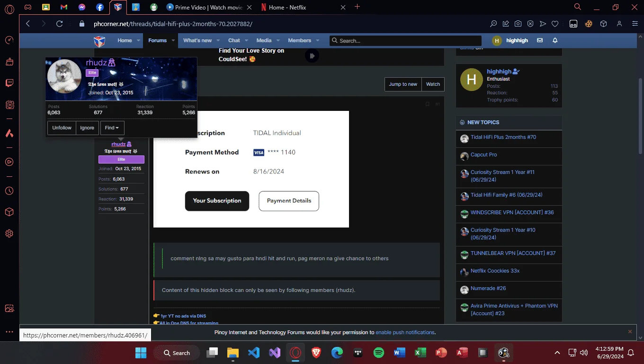
Task: Go back to previous page
Action: click(27, 24)
